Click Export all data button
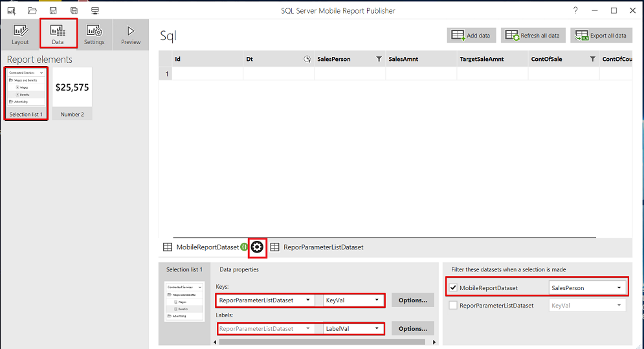Viewport: 644px width, 349px height. [601, 36]
